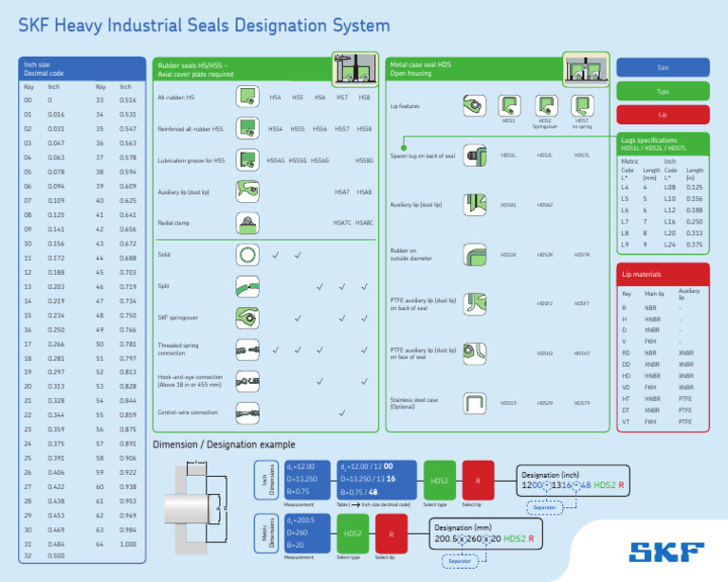Click the inch value 0.500 in the decimal table
This screenshot has height=582, width=728.
(x=56, y=556)
